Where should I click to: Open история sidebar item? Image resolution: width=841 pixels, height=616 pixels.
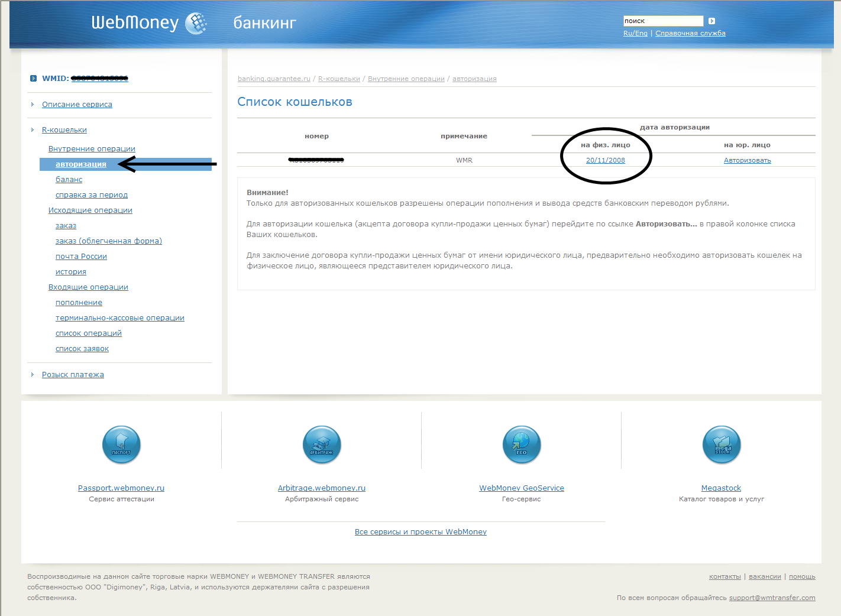coord(71,271)
